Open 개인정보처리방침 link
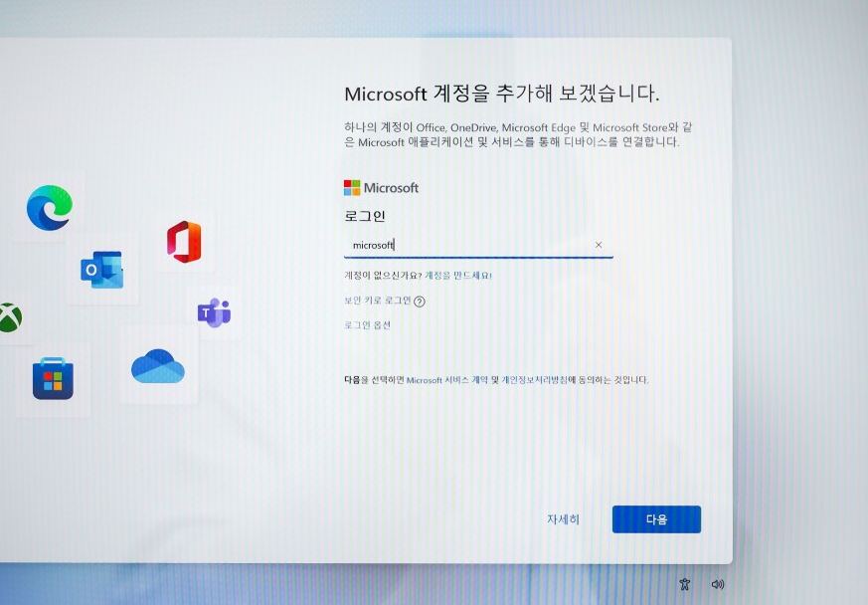The height and width of the screenshot is (605, 868). tap(534, 380)
